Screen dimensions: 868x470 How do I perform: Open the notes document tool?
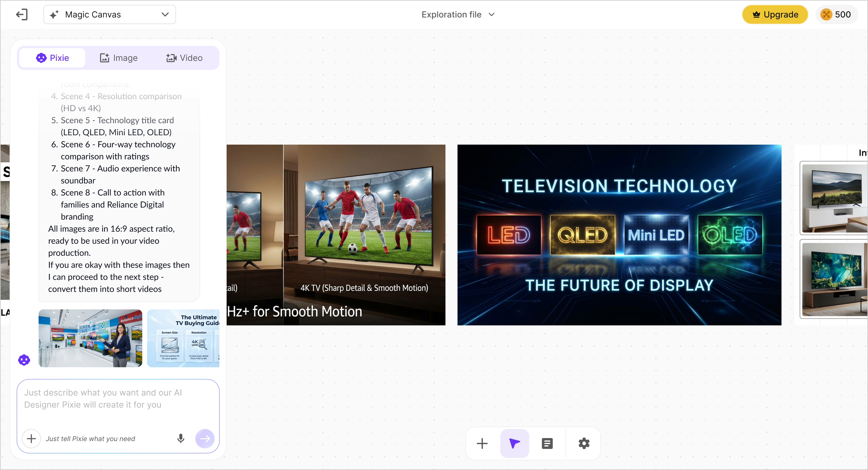pyautogui.click(x=547, y=443)
